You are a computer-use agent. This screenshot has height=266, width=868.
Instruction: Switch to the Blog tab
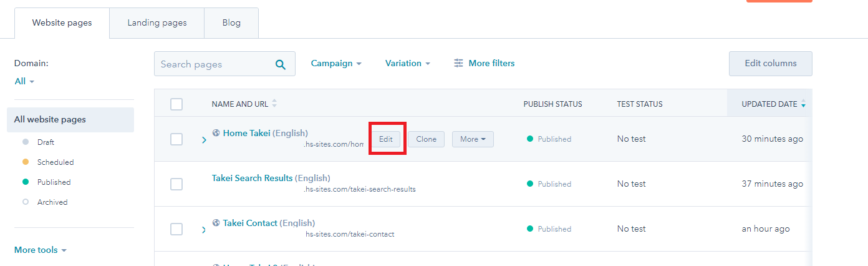231,23
